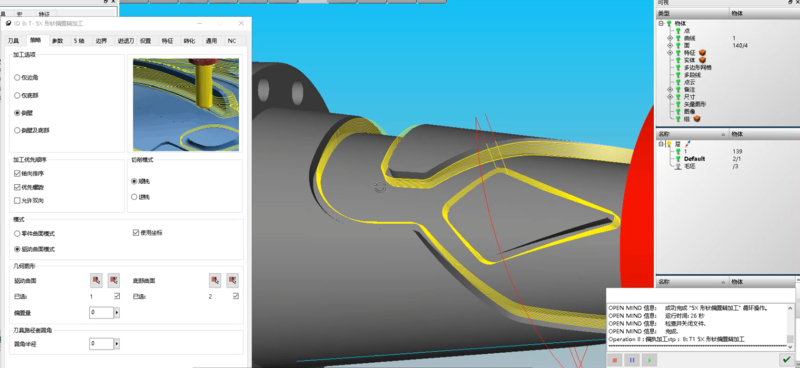Toggle the checkmark beside 底部曲面 count 2
Image resolution: width=800 pixels, height=368 pixels.
point(236,296)
